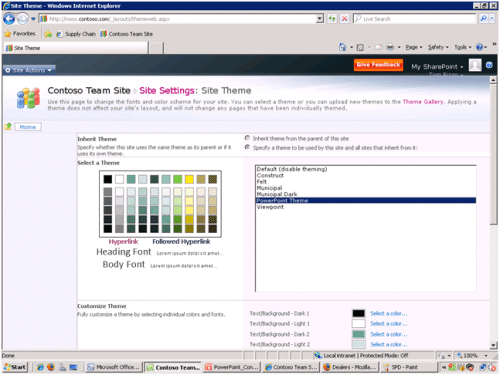Open the Site Actions menu
The width and height of the screenshot is (500, 375).
(29, 70)
